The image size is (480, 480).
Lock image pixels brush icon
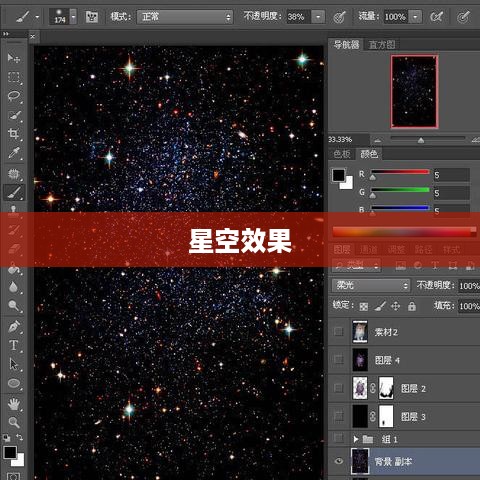[x=380, y=306]
